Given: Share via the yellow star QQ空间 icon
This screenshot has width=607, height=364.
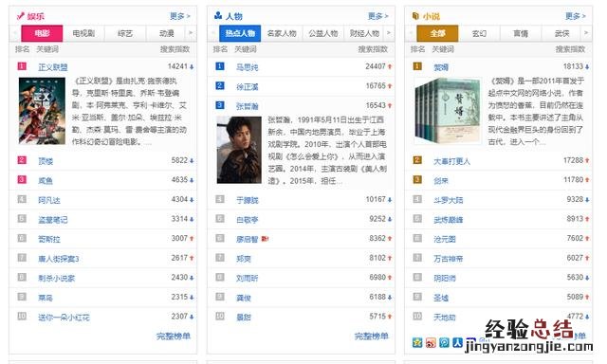Looking at the screenshot, I should (417, 343).
